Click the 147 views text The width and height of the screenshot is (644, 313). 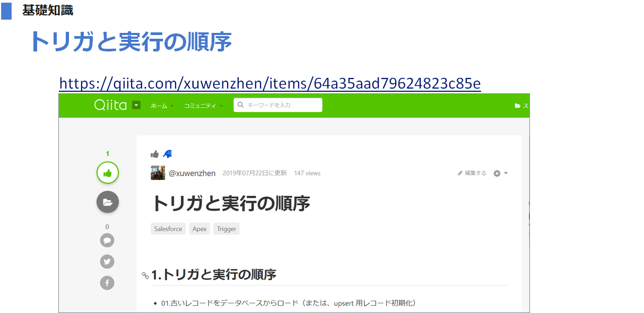307,173
